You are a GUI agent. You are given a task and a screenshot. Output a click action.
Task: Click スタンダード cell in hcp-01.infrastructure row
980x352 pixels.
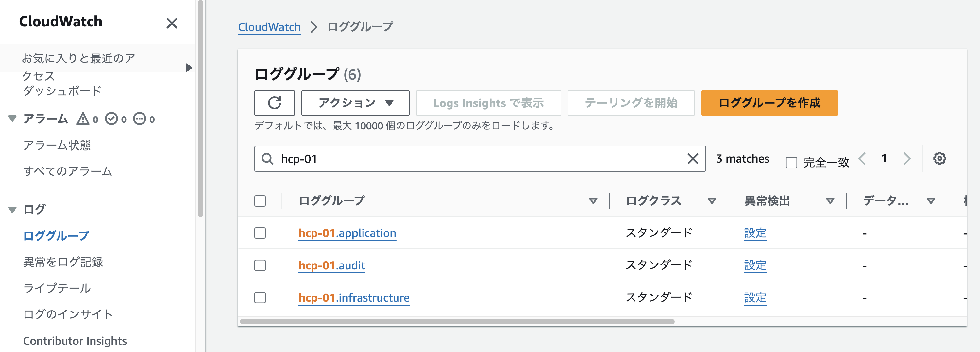click(659, 298)
